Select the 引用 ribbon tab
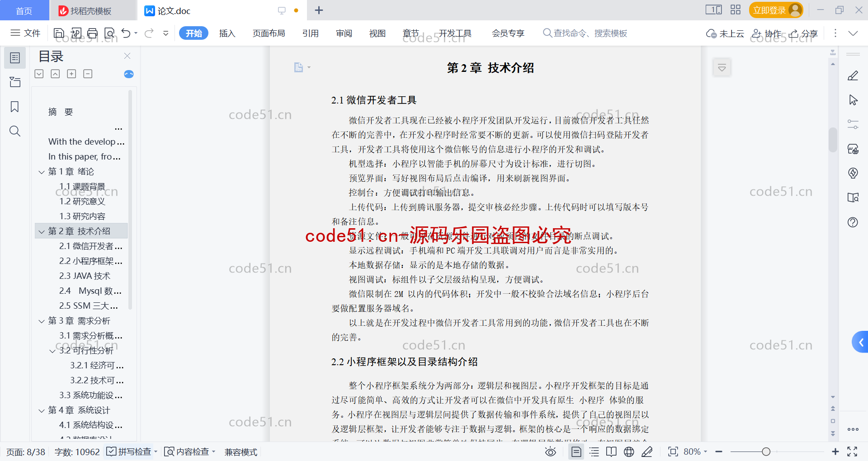The width and height of the screenshot is (868, 461). (311, 33)
